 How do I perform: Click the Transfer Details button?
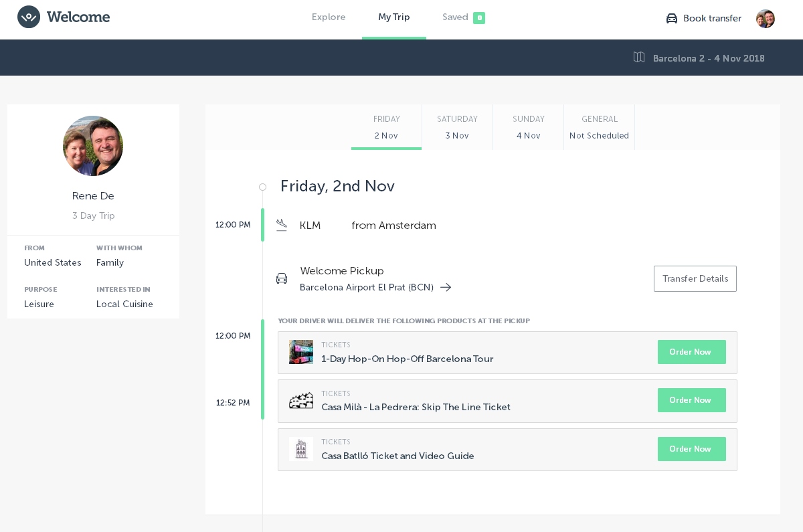[695, 278]
